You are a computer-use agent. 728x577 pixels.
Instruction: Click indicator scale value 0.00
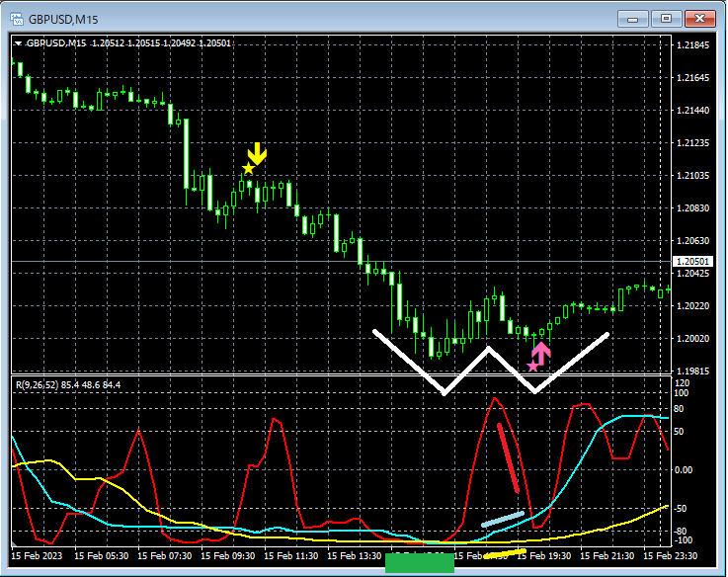[683, 469]
